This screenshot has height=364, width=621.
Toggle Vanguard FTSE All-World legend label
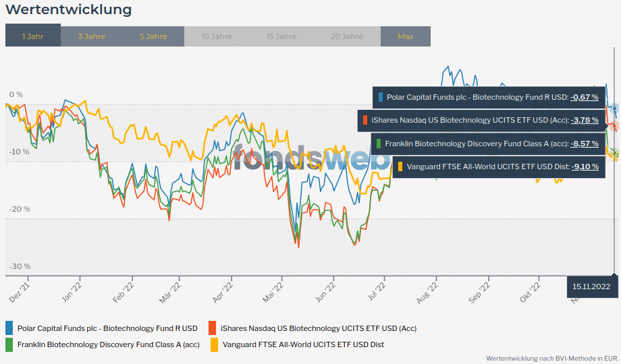(x=303, y=344)
